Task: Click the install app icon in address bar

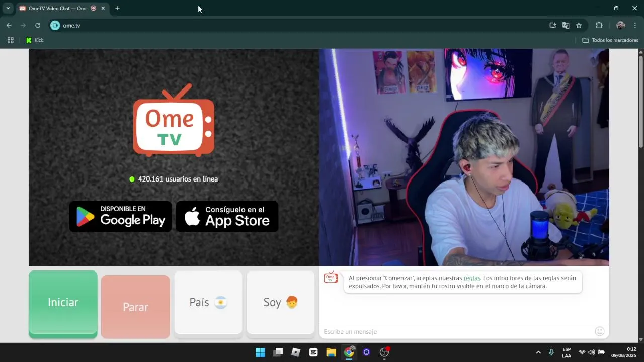Action: pyautogui.click(x=553, y=25)
